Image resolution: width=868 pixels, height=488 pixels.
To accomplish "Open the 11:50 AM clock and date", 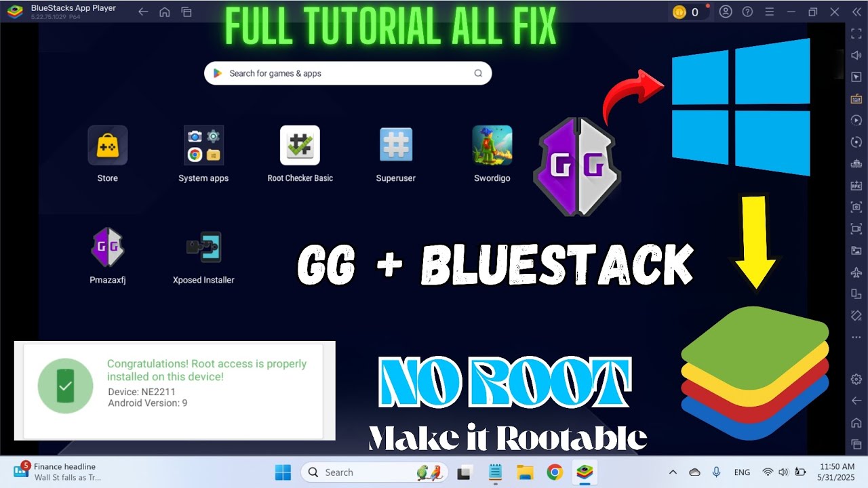I will tap(837, 472).
